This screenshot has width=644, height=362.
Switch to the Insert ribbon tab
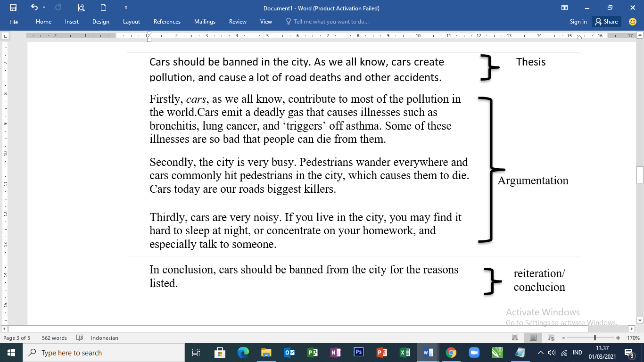[x=72, y=22]
